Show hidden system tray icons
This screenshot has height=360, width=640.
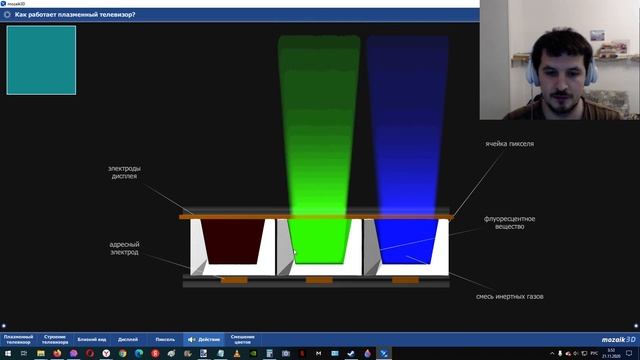(552, 353)
